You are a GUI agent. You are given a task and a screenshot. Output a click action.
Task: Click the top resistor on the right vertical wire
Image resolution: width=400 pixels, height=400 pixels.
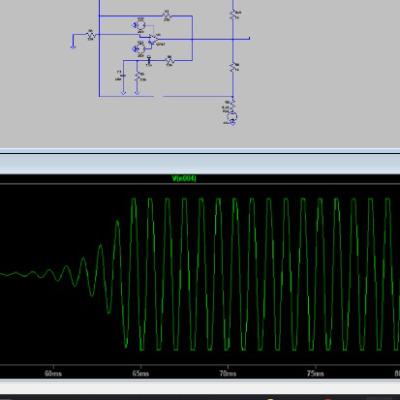pos(233,13)
